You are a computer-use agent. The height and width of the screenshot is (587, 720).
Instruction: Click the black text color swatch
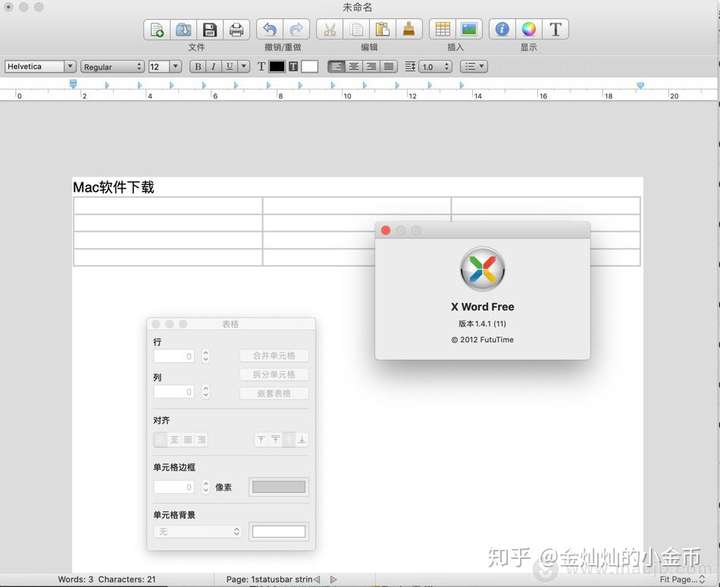(x=276, y=67)
